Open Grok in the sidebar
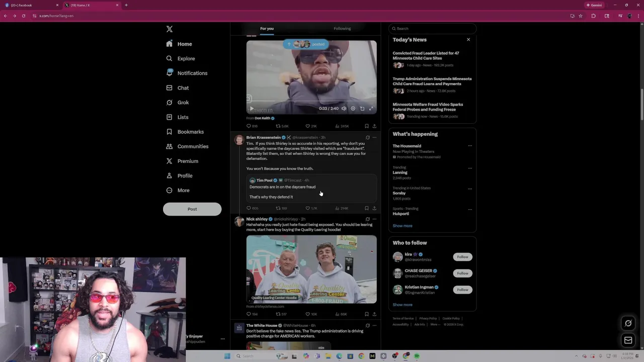 pos(178,102)
